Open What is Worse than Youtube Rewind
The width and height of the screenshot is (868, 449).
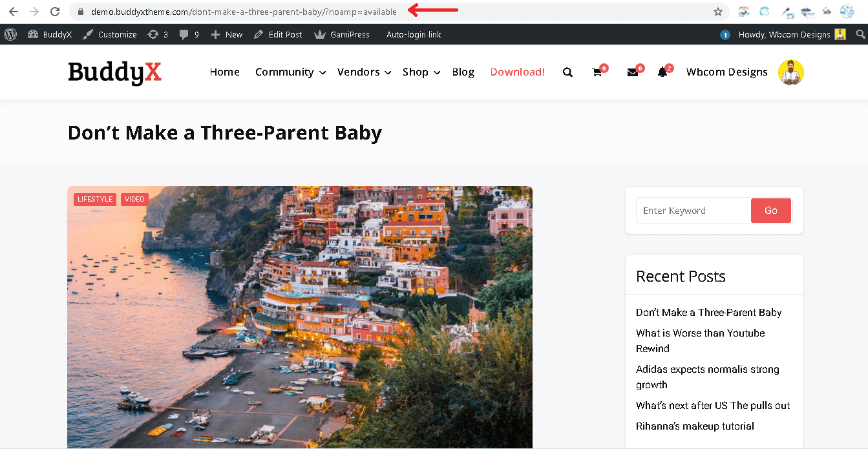point(701,341)
